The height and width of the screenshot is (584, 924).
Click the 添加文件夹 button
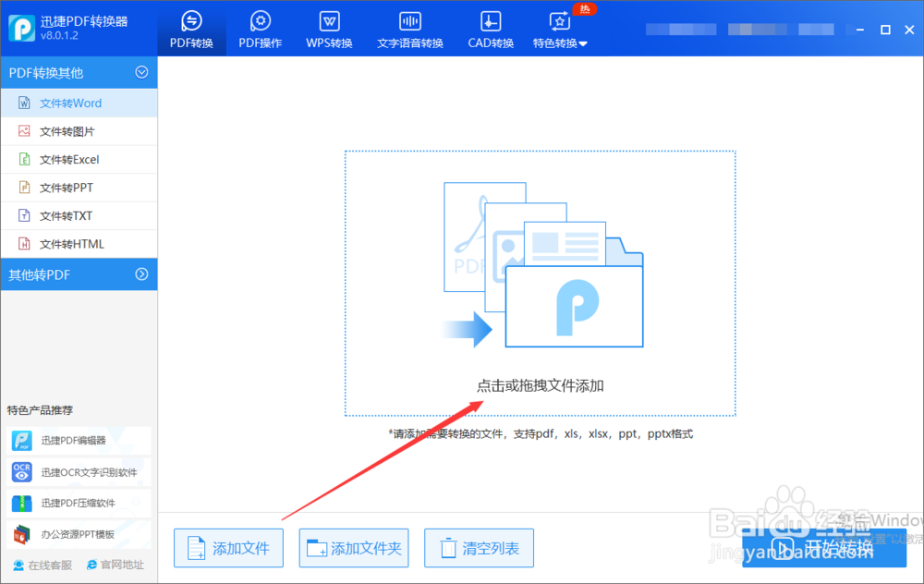point(354,548)
